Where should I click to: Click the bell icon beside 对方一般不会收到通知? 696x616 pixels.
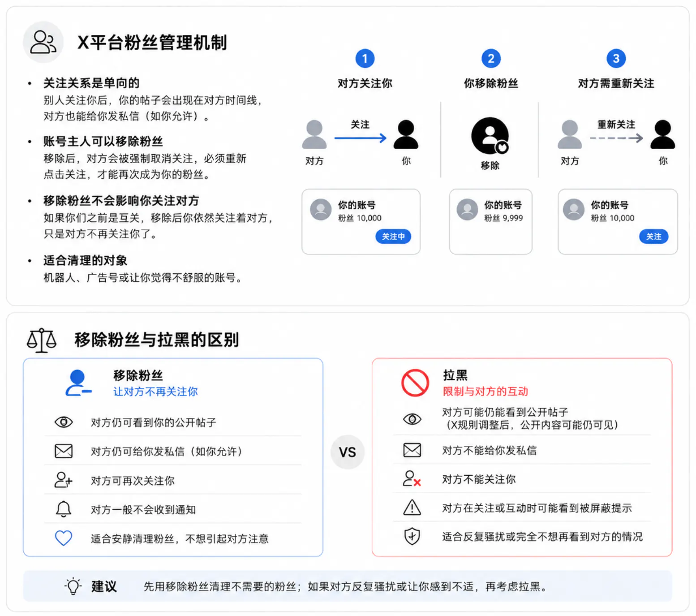64,509
